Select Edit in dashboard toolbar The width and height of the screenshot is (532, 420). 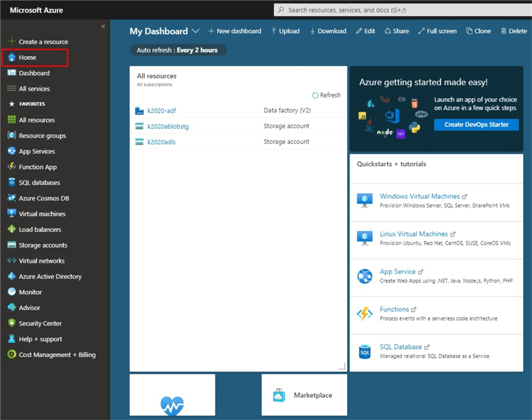[x=365, y=31]
